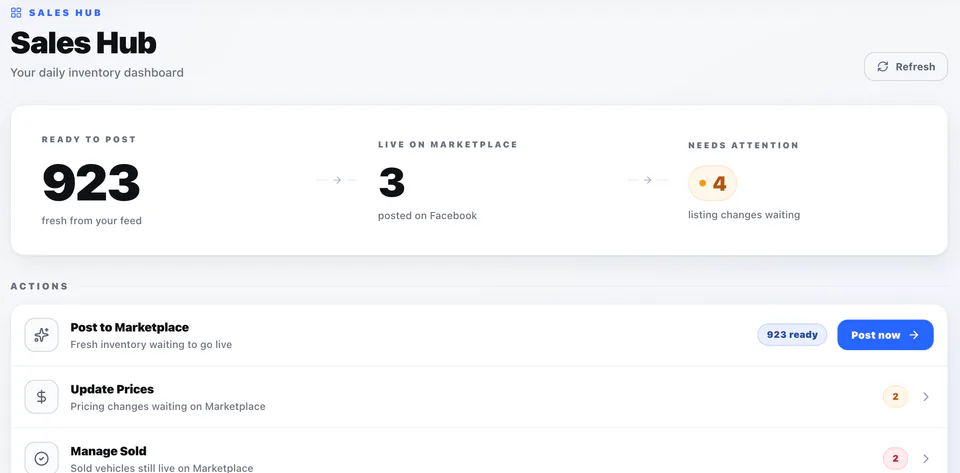Click the NEEDS ATTENTION label

[743, 146]
